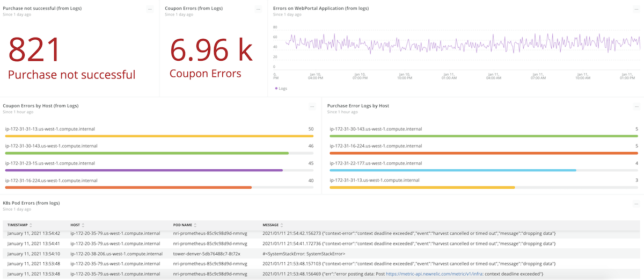
Task: Open options menu for Purchase Error Logs by Host
Action: coord(636,106)
